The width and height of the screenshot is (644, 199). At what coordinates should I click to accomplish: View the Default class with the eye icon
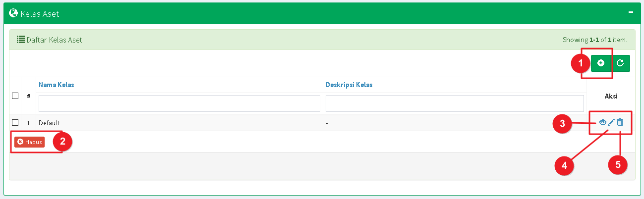coord(603,122)
